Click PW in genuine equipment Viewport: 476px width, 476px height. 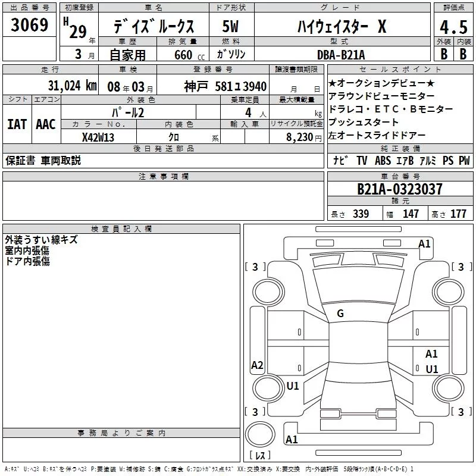point(464,160)
